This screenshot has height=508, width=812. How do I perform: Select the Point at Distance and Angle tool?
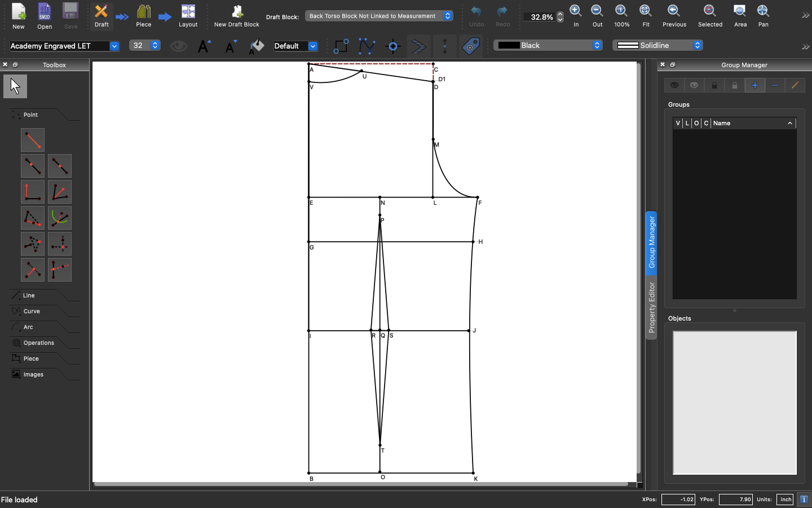[33, 140]
